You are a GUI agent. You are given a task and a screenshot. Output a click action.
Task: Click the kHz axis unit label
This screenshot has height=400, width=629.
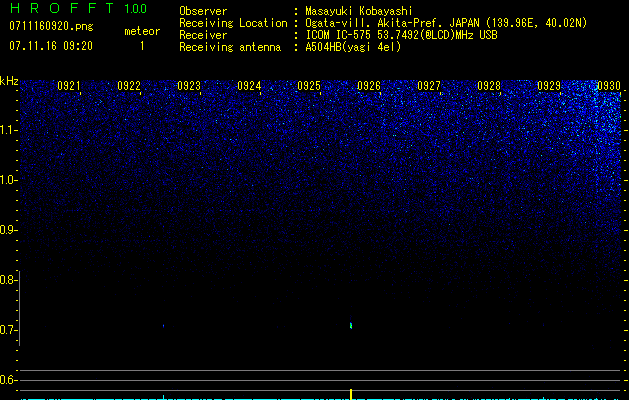point(9,81)
